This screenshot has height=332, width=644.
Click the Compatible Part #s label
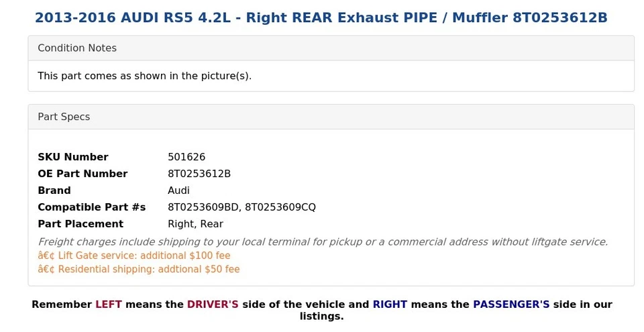92,207
